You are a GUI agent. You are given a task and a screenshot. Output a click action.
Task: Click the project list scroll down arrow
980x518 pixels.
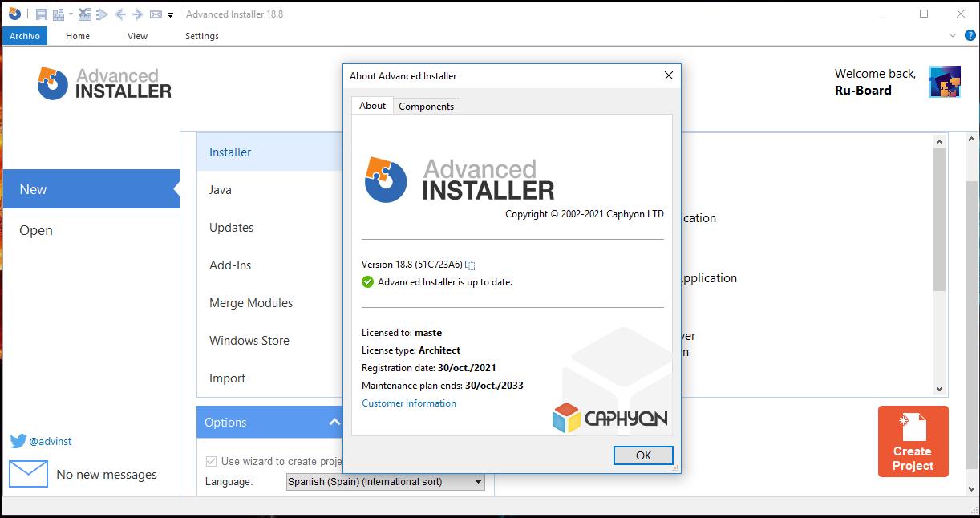(x=940, y=389)
